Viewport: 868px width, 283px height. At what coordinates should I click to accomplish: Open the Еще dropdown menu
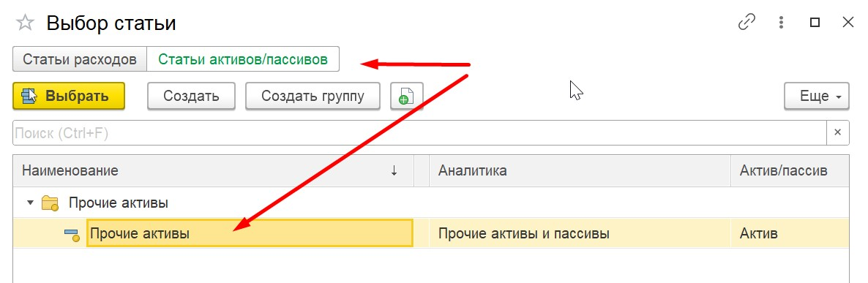pos(817,97)
